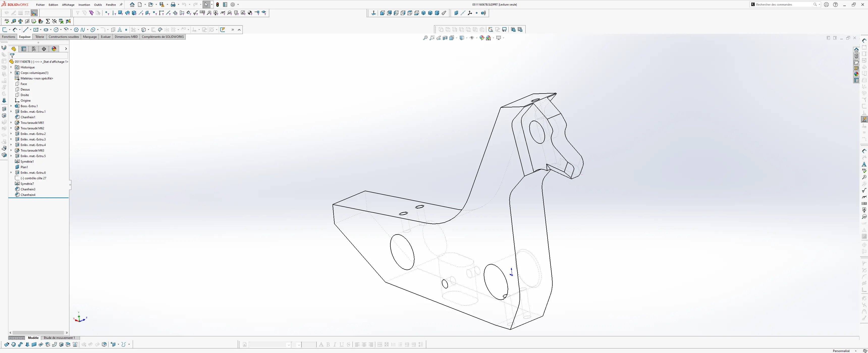
Task: Switch to the Fonctions tab
Action: [8, 37]
